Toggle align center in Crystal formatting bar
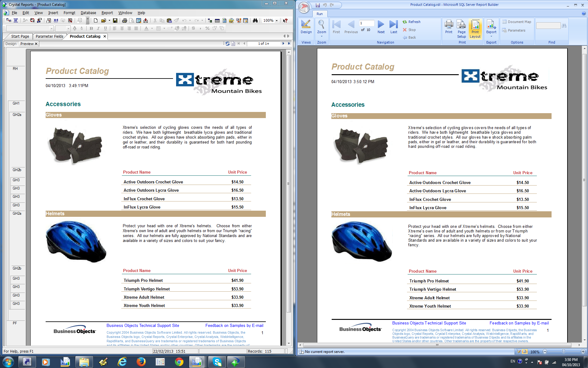The image size is (588, 368). pyautogui.click(x=122, y=28)
